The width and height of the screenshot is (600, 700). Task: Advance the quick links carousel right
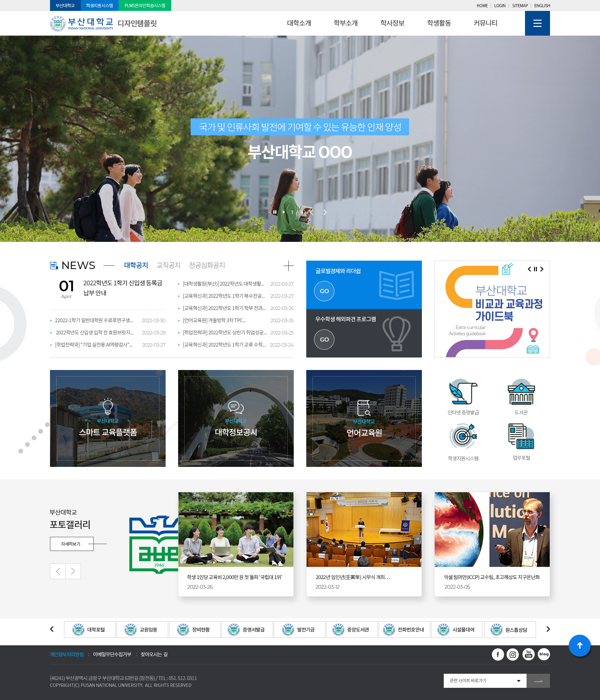tap(548, 629)
